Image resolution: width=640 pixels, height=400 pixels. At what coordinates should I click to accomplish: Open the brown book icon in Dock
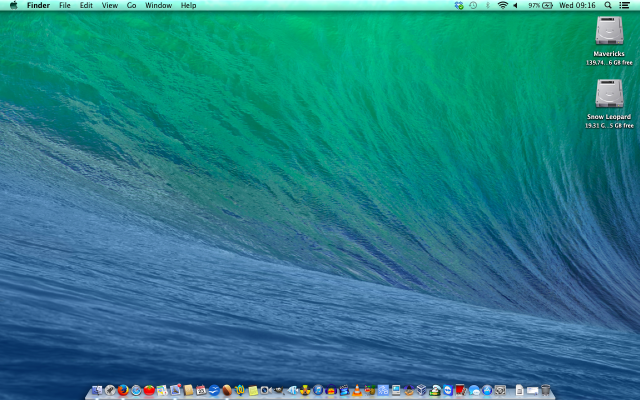tap(188, 390)
